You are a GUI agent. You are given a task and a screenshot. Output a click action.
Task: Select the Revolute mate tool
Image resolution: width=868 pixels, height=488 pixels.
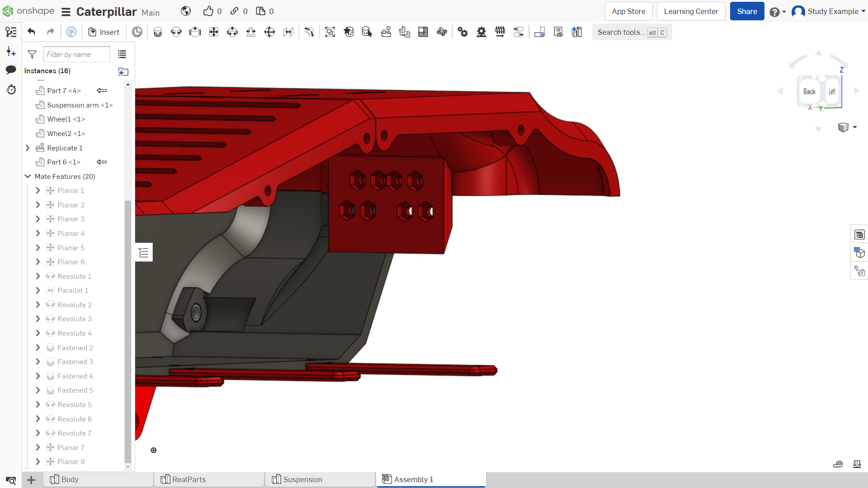click(x=176, y=32)
